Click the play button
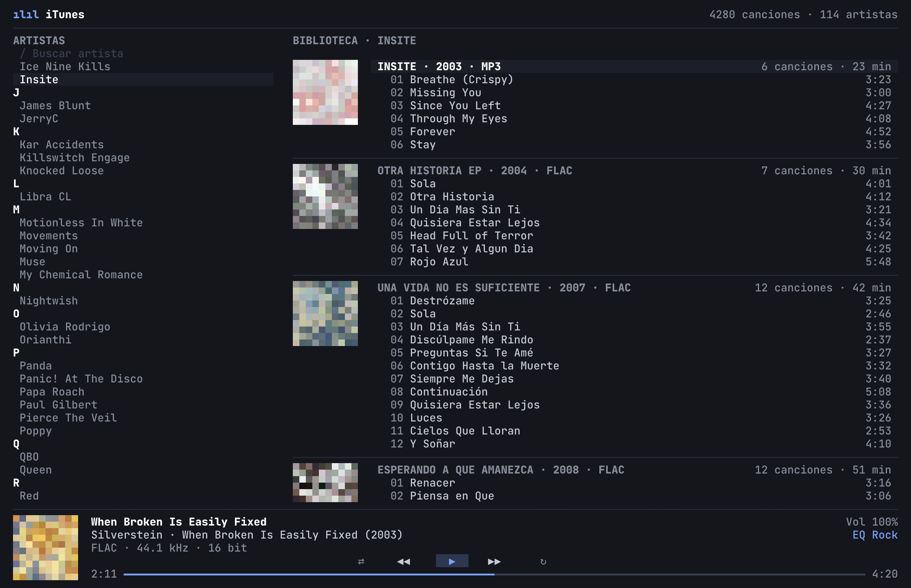Screen dimensions: 911x588 tap(452, 561)
